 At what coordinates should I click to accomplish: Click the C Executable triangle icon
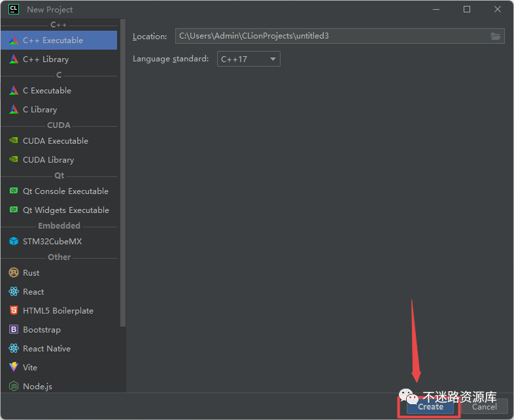14,90
